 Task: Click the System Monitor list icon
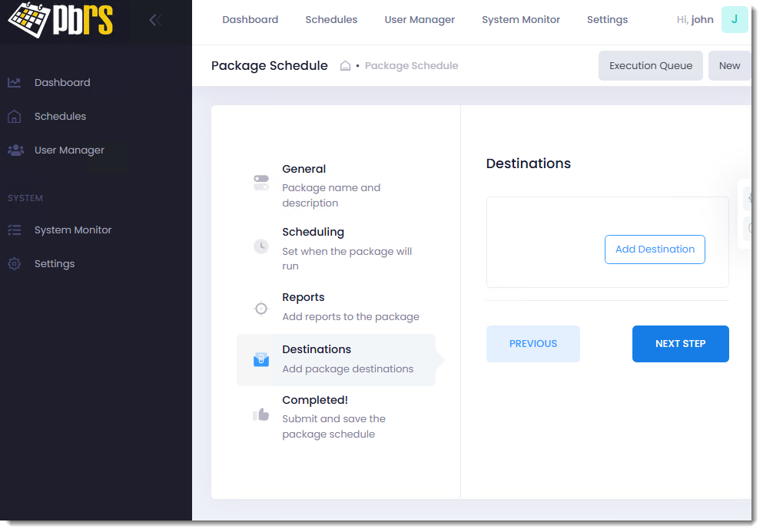click(x=15, y=230)
